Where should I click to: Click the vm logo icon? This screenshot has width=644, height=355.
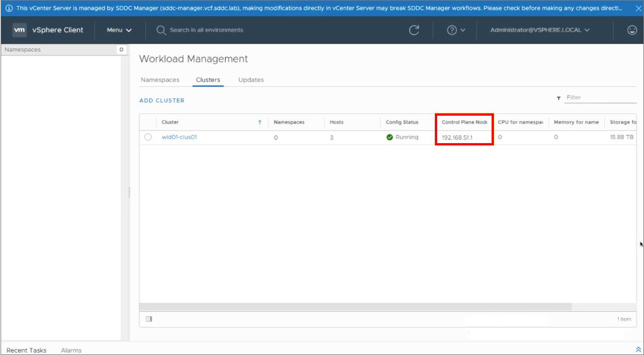click(x=19, y=30)
